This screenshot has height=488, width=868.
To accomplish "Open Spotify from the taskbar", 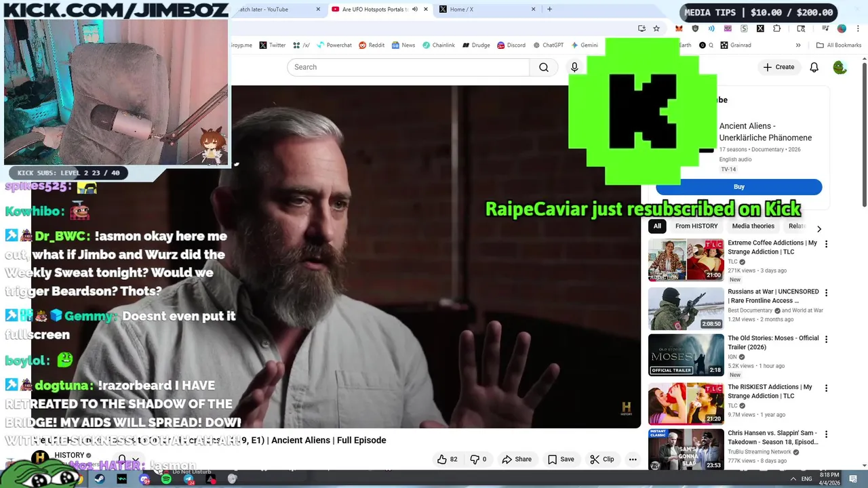I will [x=166, y=479].
